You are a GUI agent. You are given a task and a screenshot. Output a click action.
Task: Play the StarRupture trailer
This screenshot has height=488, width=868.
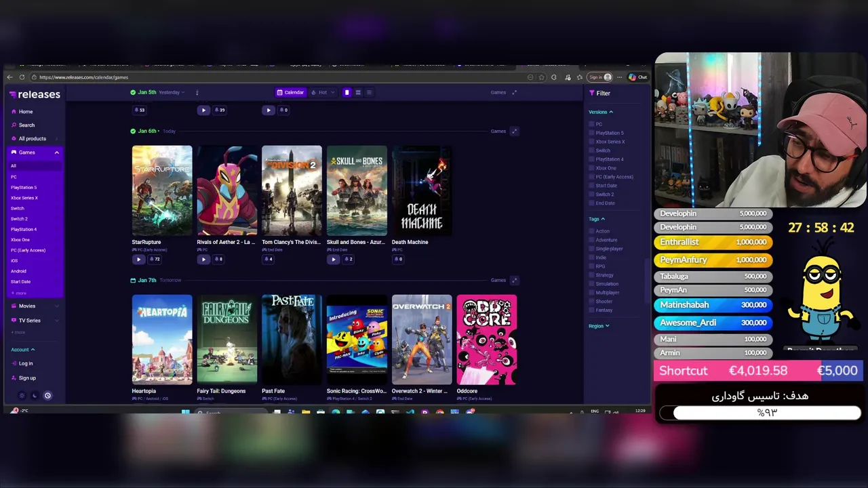(x=138, y=259)
